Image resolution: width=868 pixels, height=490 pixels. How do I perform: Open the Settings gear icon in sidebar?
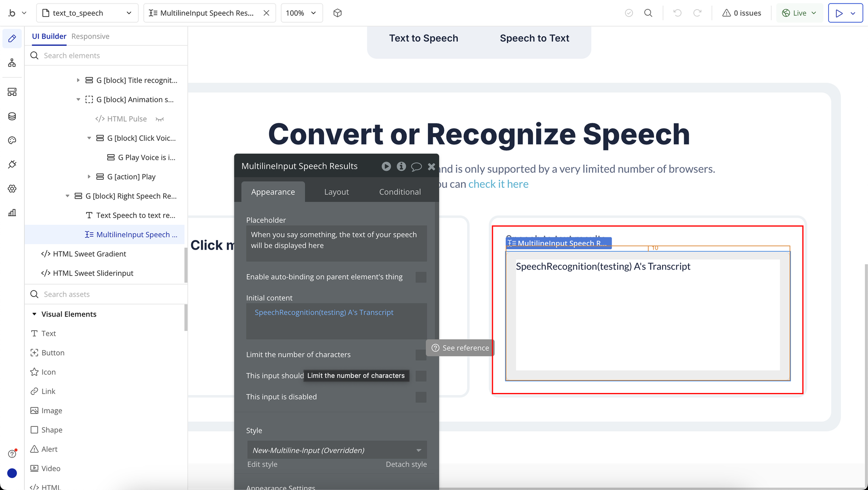pos(12,189)
